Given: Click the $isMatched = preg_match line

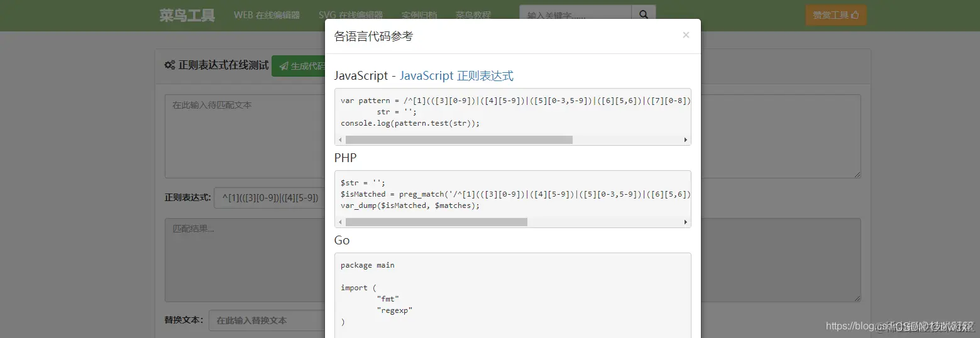Looking at the screenshot, I should 515,194.
